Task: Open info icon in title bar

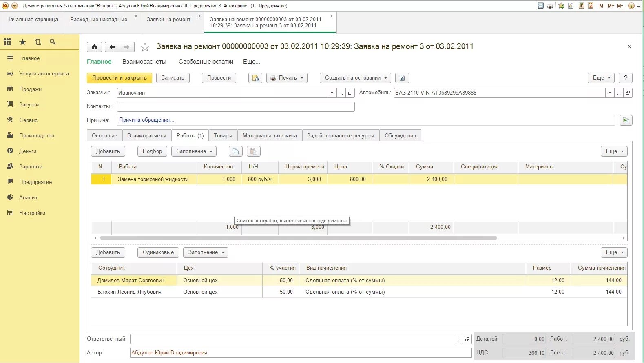Action: click(631, 6)
